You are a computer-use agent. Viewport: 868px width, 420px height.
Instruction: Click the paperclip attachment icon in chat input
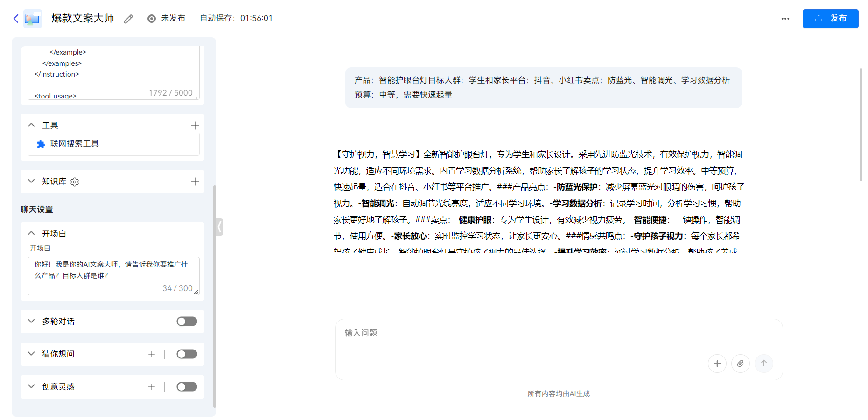[741, 363]
